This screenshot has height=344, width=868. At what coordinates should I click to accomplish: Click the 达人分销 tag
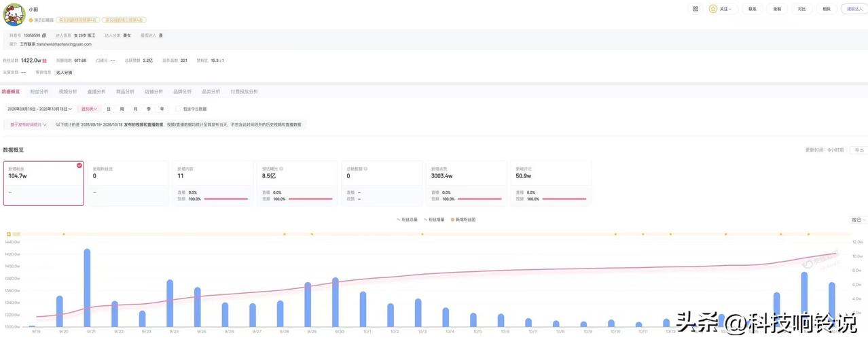point(64,72)
